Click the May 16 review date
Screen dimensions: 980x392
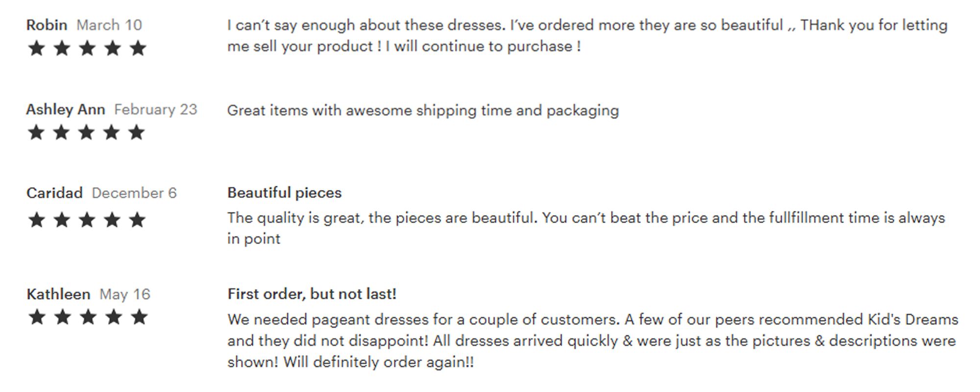tap(125, 294)
